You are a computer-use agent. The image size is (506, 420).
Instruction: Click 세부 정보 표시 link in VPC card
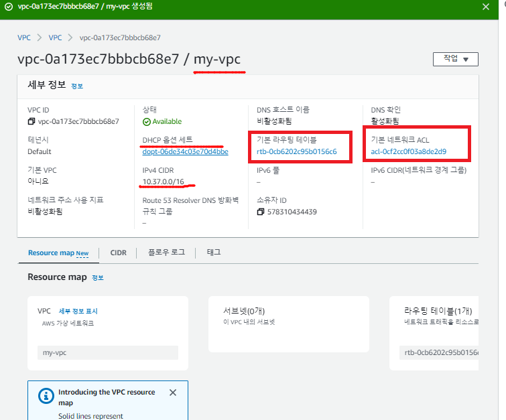(78, 311)
